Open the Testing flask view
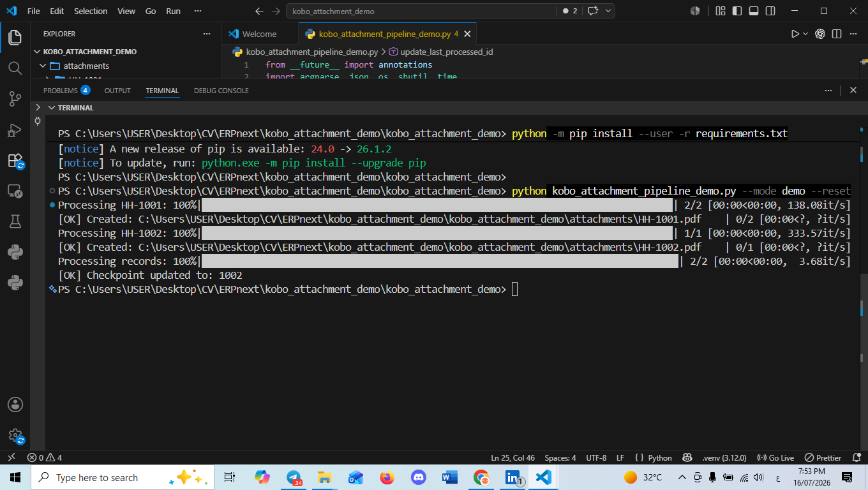The height and width of the screenshot is (490, 868). click(15, 221)
